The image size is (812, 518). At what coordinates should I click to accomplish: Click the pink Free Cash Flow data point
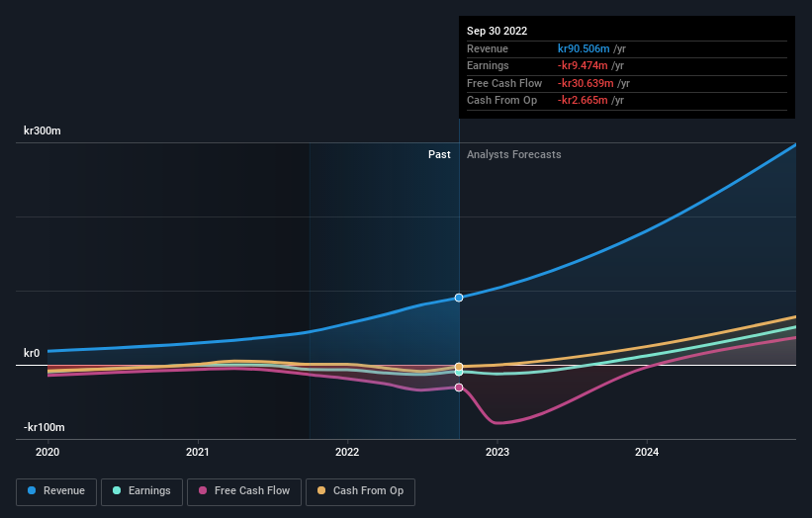pos(459,388)
